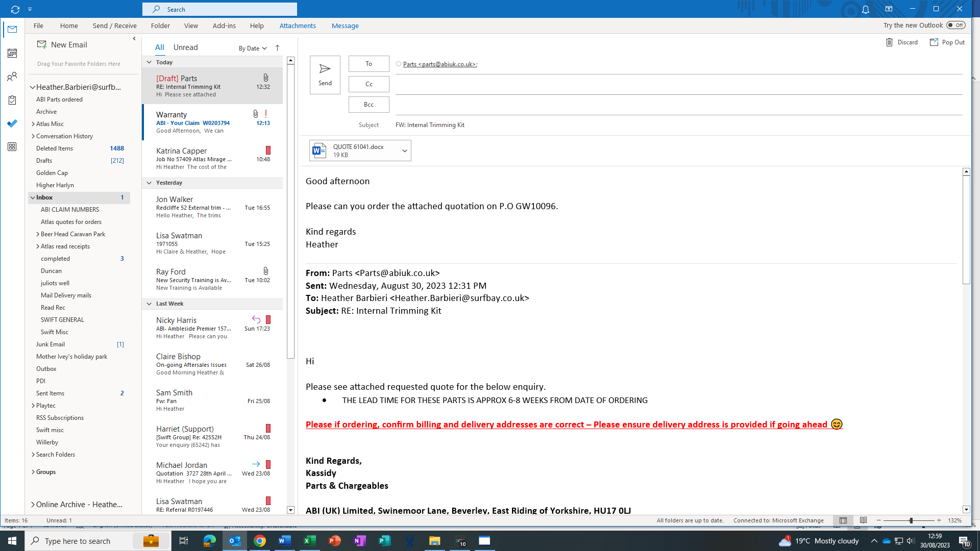This screenshot has height=551, width=980.
Task: Open the Send / Receive ribbon tab
Action: point(114,26)
